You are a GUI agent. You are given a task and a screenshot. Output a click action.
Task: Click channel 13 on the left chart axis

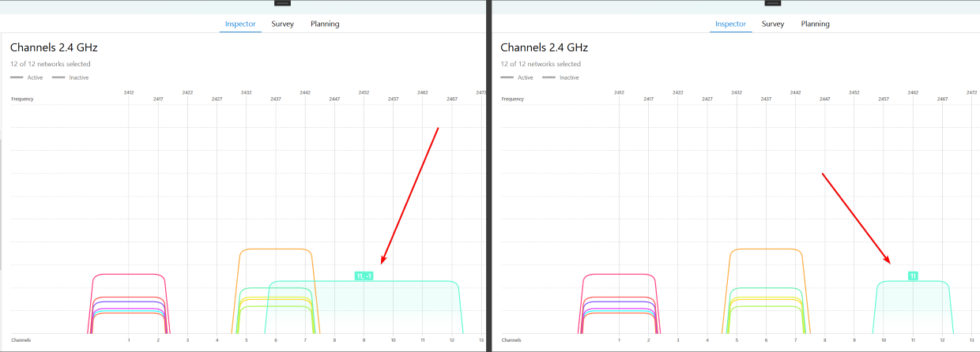click(481, 340)
